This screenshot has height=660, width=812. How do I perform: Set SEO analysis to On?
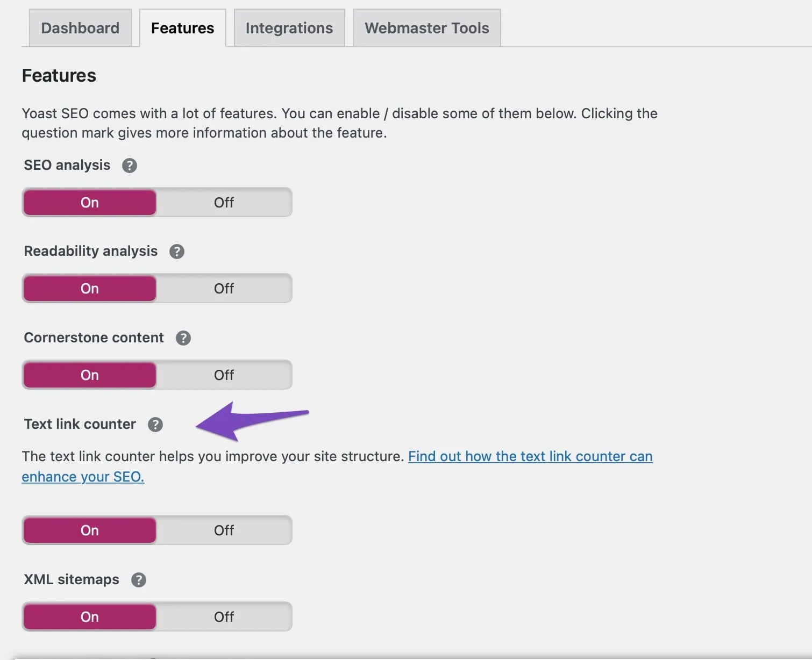click(90, 203)
